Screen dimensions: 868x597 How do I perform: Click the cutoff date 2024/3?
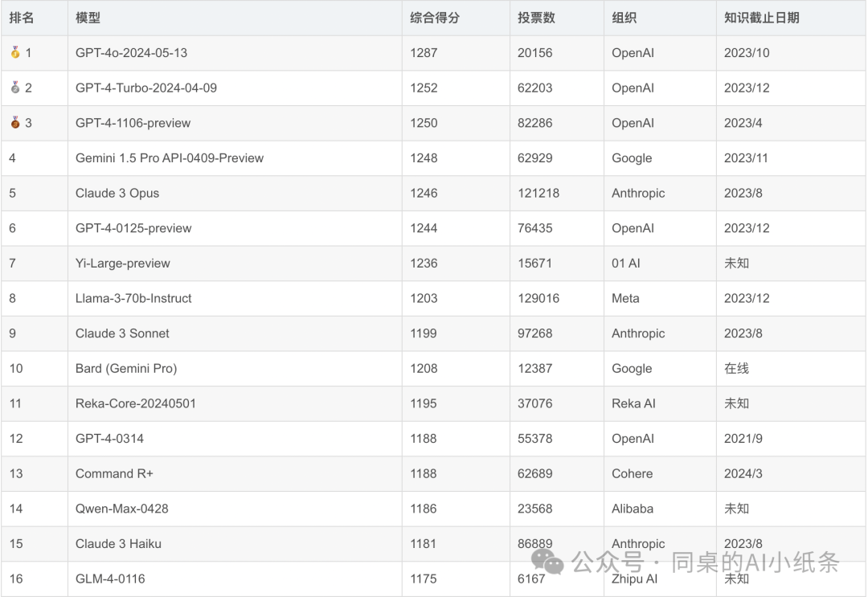[743, 473]
